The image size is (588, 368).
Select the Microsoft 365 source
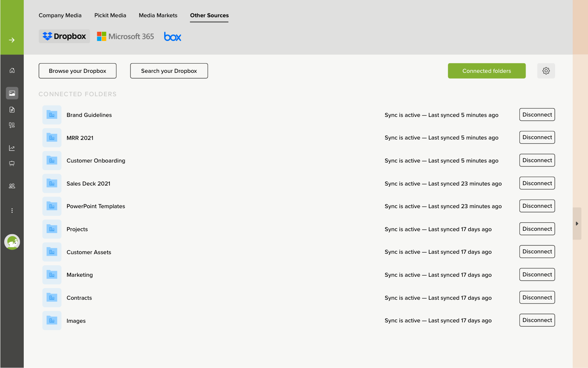pos(126,36)
